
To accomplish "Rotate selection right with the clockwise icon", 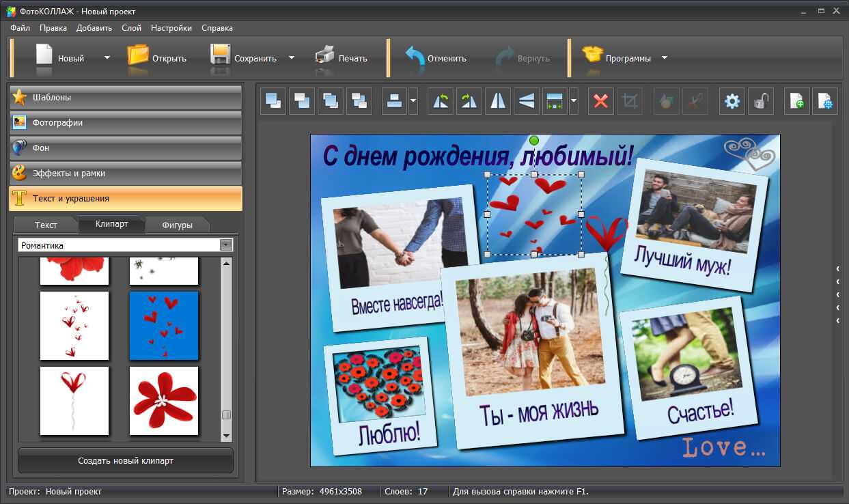I will click(x=469, y=102).
